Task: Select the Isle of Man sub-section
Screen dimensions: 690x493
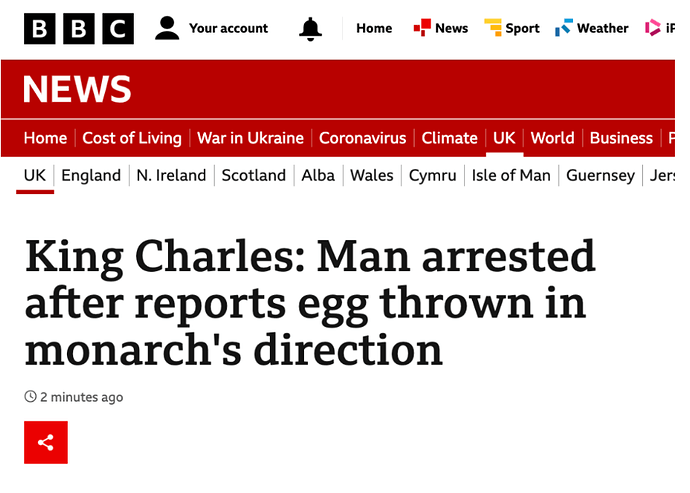Action: 511,176
